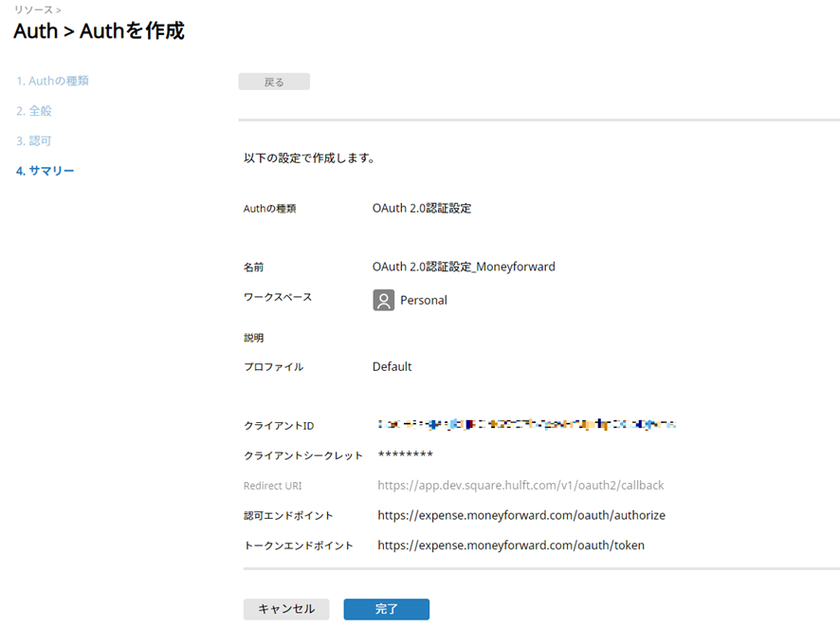This screenshot has width=840, height=628.
Task: Click the Auth > Authを作成 page heading
Action: (99, 31)
